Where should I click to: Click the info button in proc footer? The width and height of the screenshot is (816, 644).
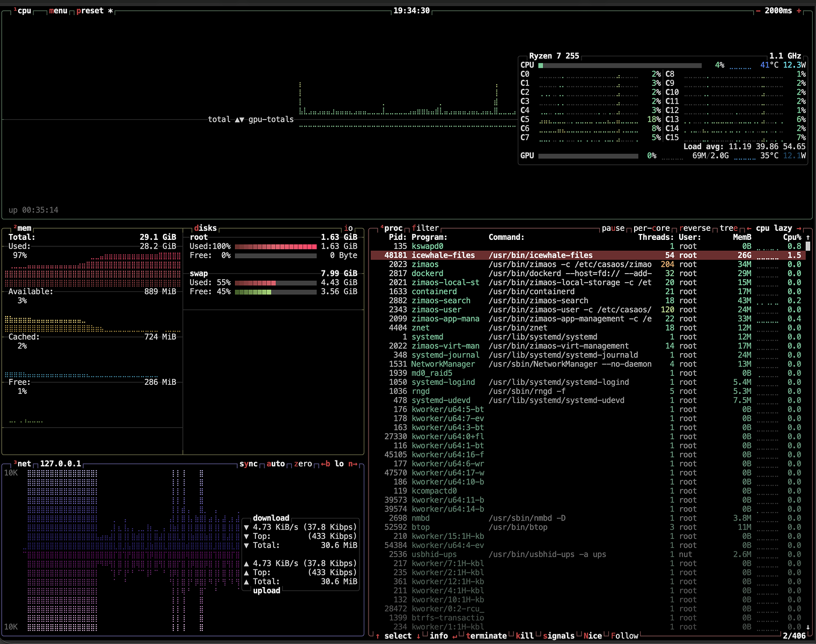coord(439,636)
